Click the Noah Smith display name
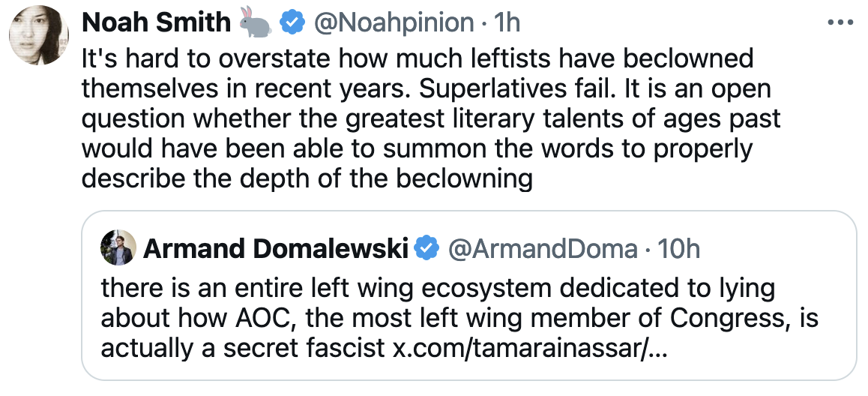Viewport: 868px width, 396px height. click(156, 23)
